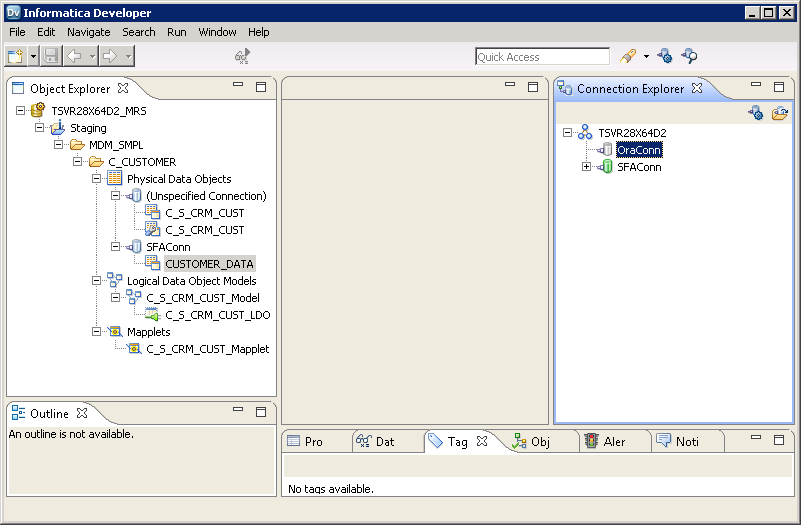Viewport: 801px width, 525px height.
Task: Click the New object toolbar icon
Action: (15, 56)
